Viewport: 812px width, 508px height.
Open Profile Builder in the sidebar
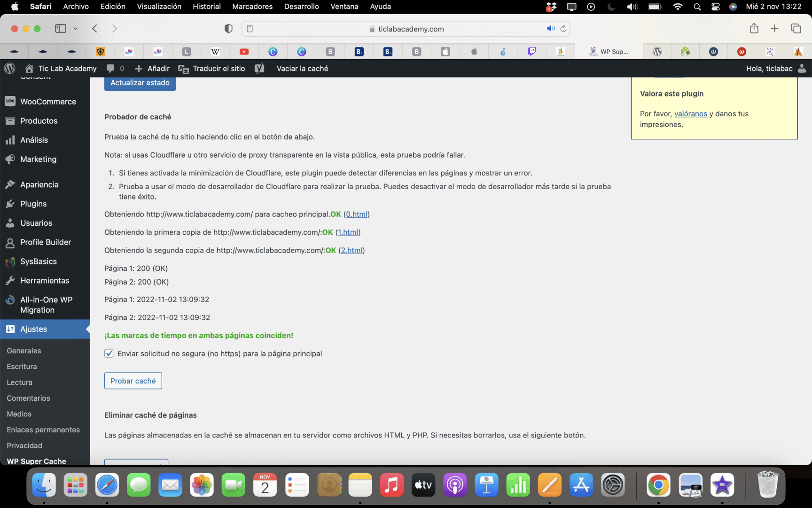[45, 242]
